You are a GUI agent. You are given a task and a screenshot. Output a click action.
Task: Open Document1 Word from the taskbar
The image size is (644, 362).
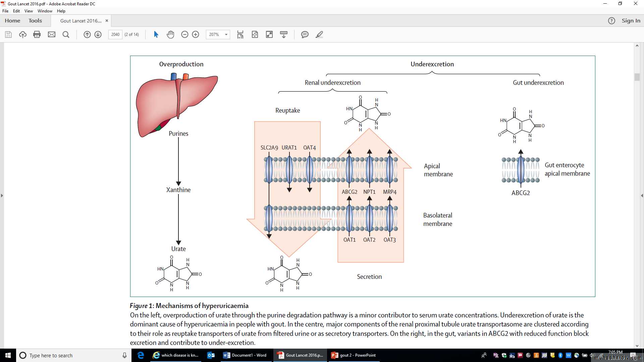pos(245,355)
